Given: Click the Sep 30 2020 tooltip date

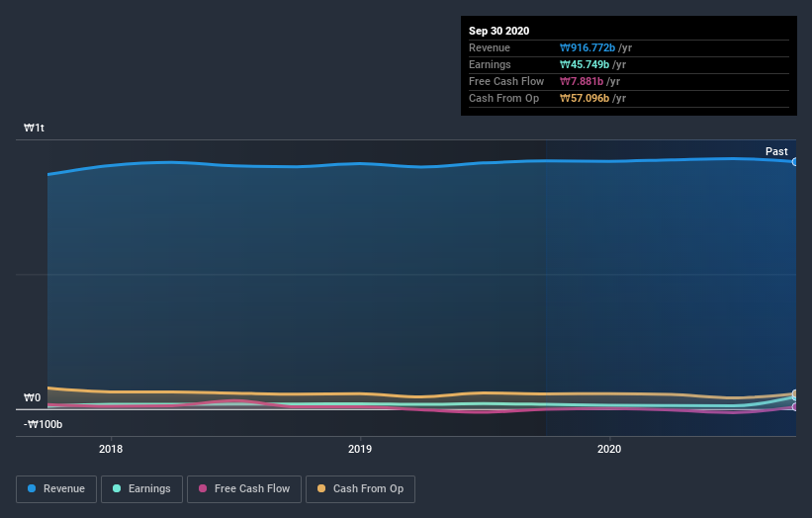Looking at the screenshot, I should coord(498,31).
